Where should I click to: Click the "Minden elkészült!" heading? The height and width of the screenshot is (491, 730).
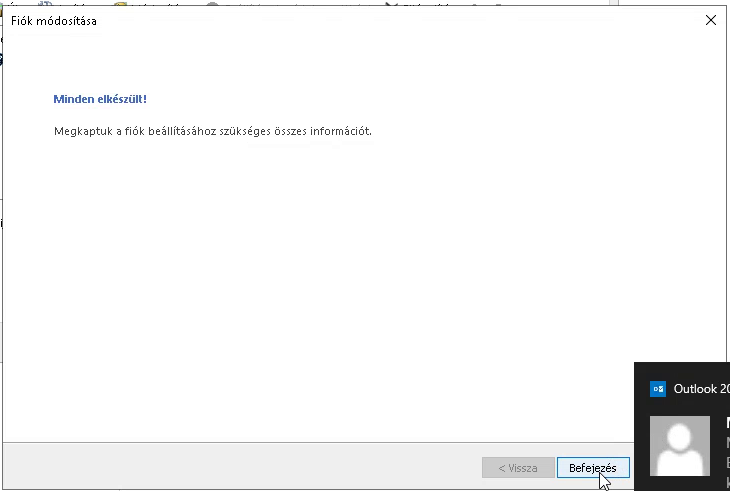(100, 99)
